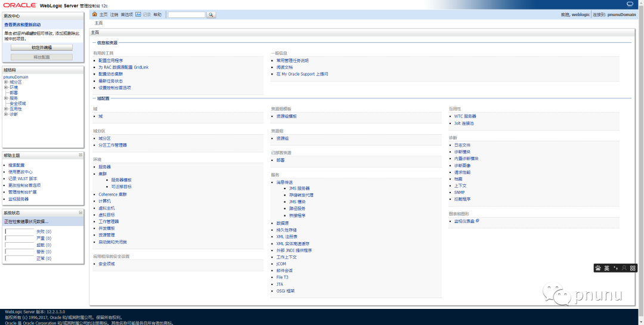Select pnunuDomain in the domain tree

pyautogui.click(x=16, y=77)
